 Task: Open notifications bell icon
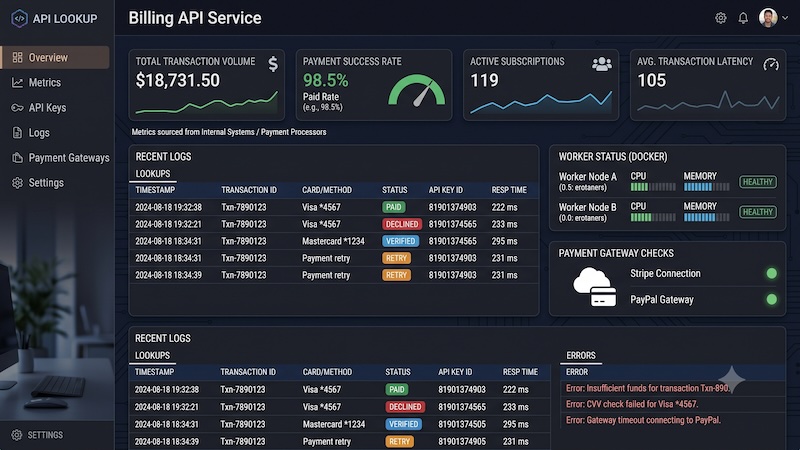(743, 18)
